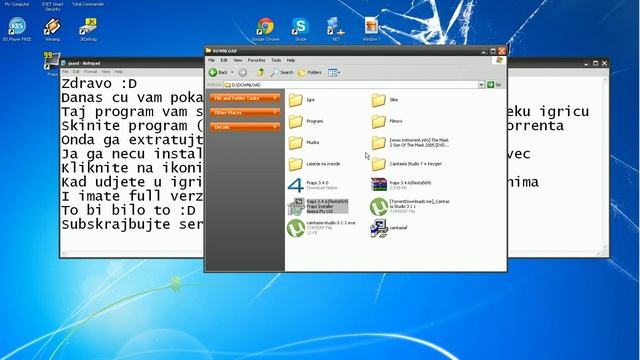This screenshot has width=640, height=360.
Task: Select the highlighted Fraps Installer file
Action: [x=318, y=207]
